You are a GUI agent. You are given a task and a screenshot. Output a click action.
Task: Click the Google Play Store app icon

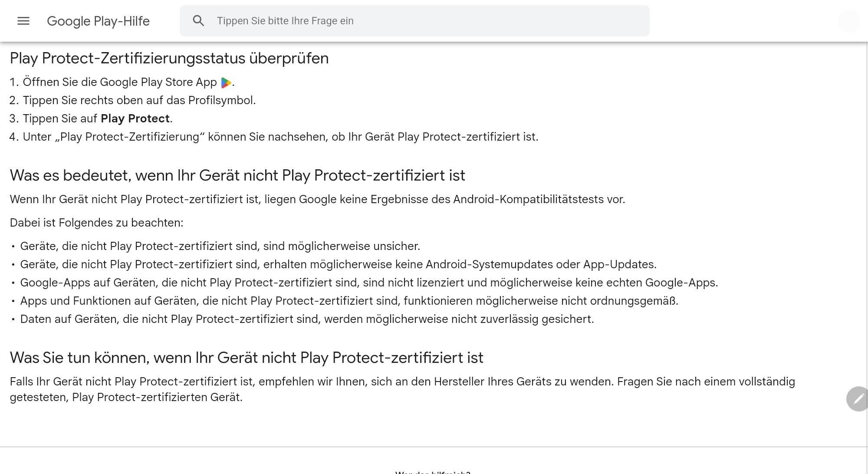tap(226, 82)
